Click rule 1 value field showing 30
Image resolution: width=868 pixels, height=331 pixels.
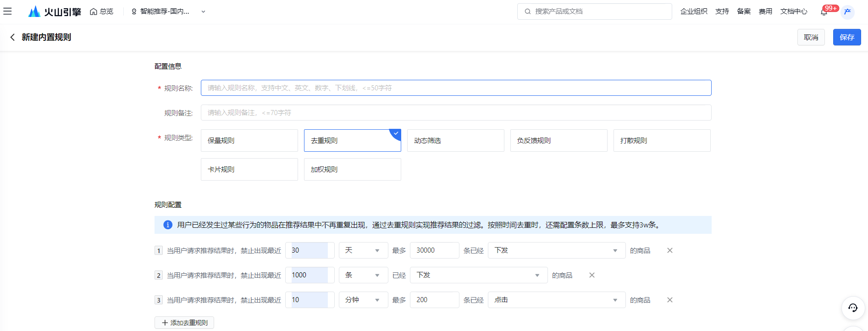point(310,250)
